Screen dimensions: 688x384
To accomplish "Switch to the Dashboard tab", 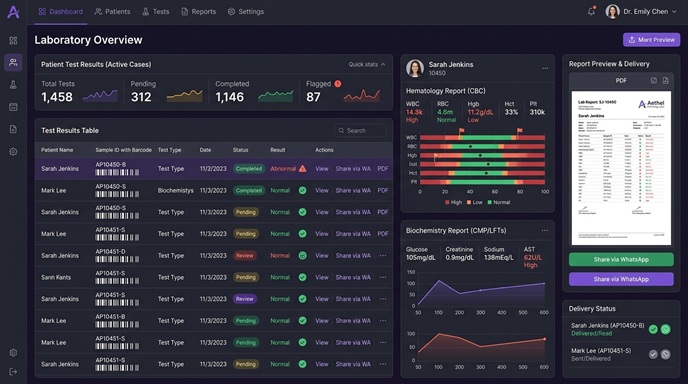I will 61,12.
